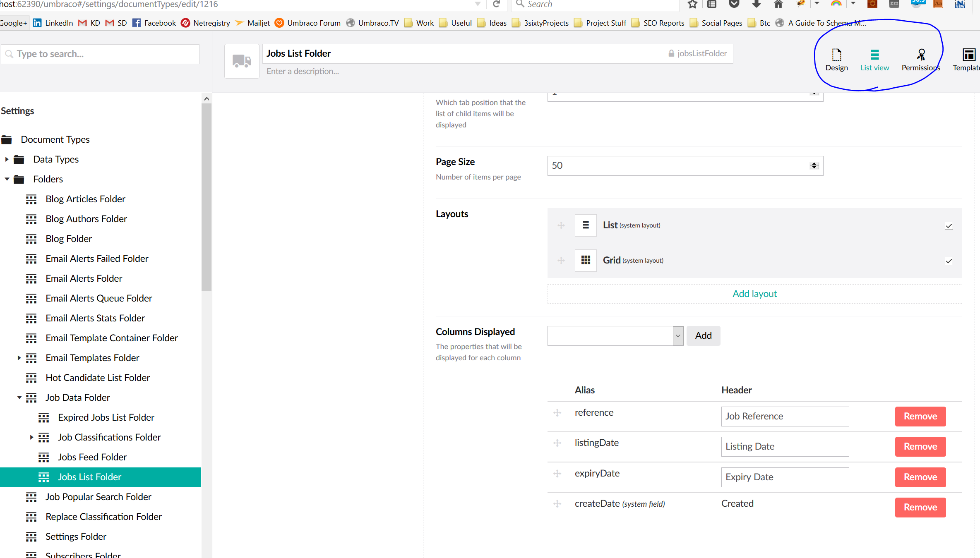Expand the Job Classifications Folder node
This screenshot has width=980, height=558.
point(31,437)
